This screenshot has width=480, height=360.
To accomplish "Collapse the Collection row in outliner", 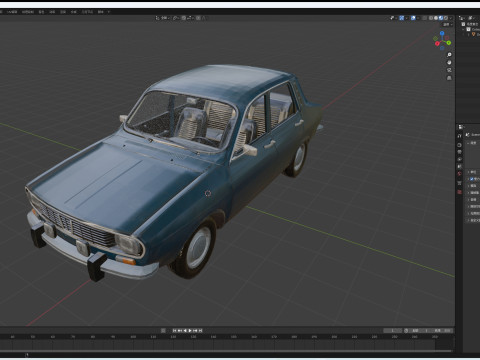I will click(463, 29).
